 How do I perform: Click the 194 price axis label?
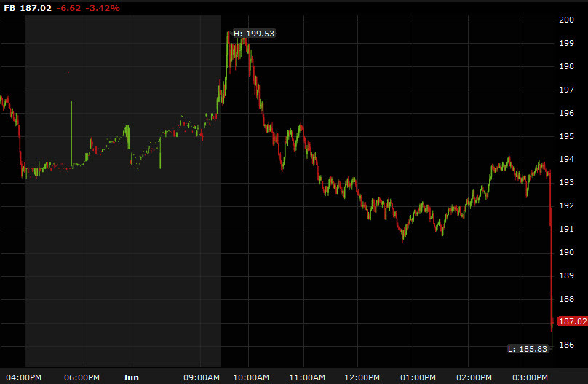pos(566,159)
